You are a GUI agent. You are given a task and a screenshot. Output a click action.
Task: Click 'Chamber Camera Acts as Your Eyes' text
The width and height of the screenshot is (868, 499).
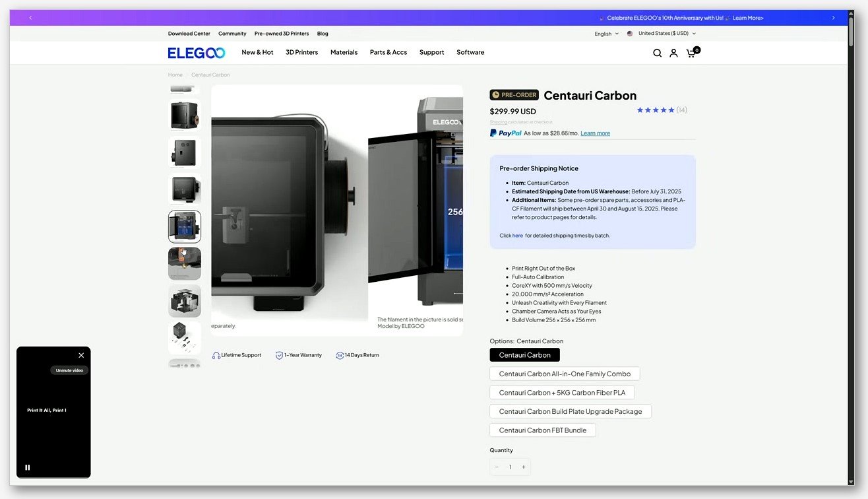coord(557,312)
